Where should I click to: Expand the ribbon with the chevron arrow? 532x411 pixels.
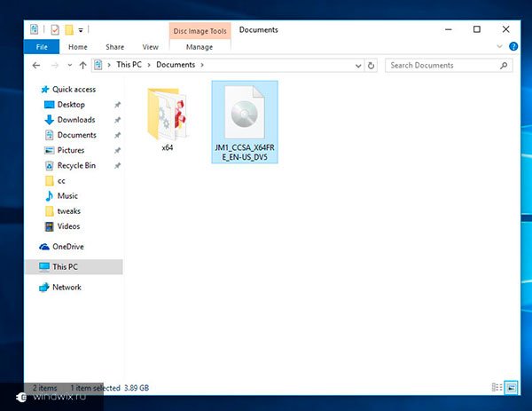pyautogui.click(x=499, y=46)
